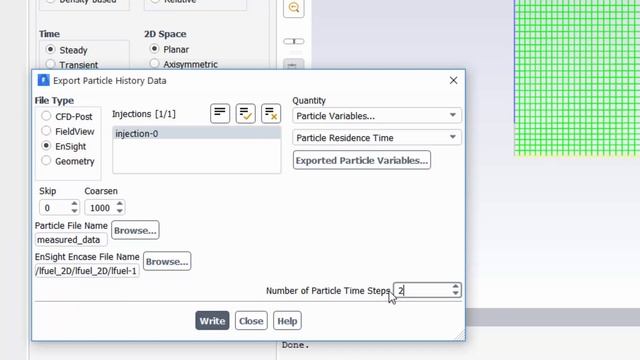The height and width of the screenshot is (360, 640).
Task: Browse for Particle File Name
Action: pyautogui.click(x=135, y=230)
